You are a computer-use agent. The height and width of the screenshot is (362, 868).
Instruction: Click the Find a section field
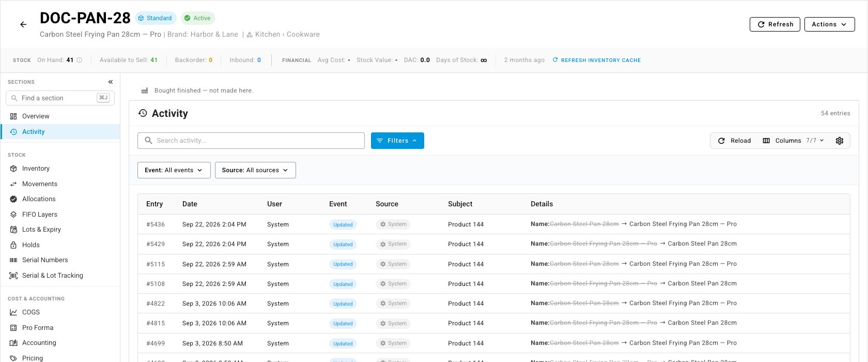coord(60,98)
